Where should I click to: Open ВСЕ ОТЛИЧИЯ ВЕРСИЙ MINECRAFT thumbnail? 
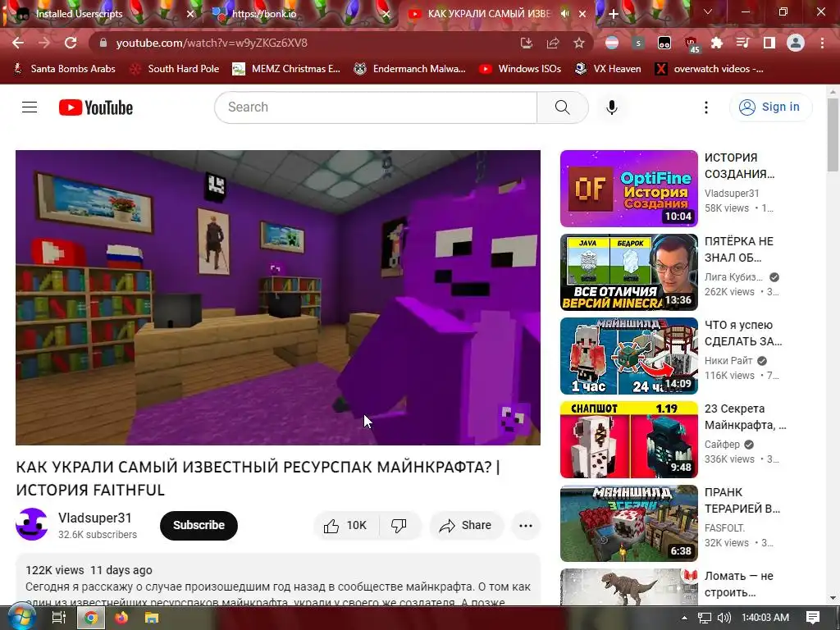(x=629, y=272)
